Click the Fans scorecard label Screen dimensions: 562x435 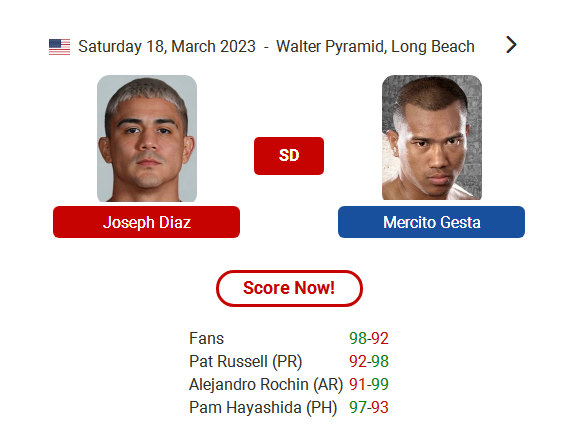[x=206, y=338]
